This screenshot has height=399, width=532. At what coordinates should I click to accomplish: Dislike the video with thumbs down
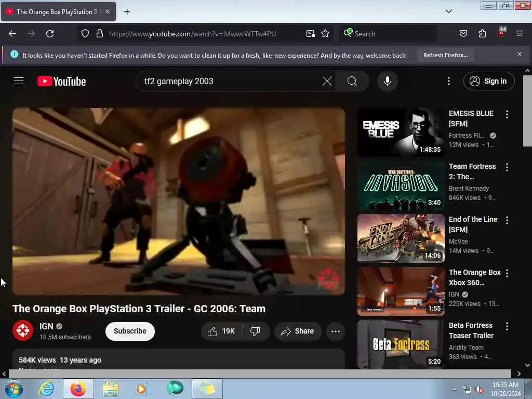click(255, 331)
